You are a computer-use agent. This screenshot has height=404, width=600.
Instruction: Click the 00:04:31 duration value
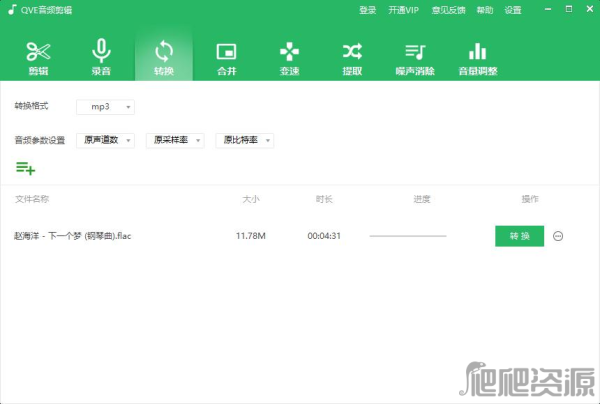[324, 236]
